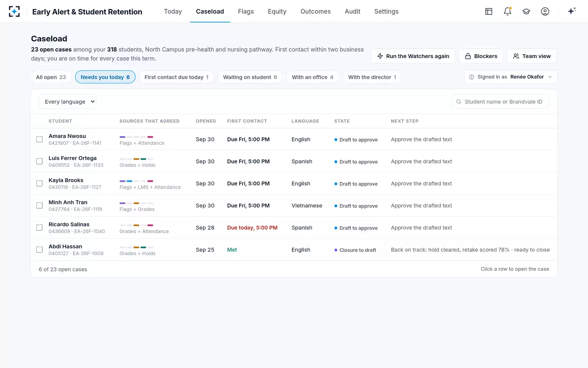
Task: Click the red Due today, 5:00 PM text
Action: [252, 228]
